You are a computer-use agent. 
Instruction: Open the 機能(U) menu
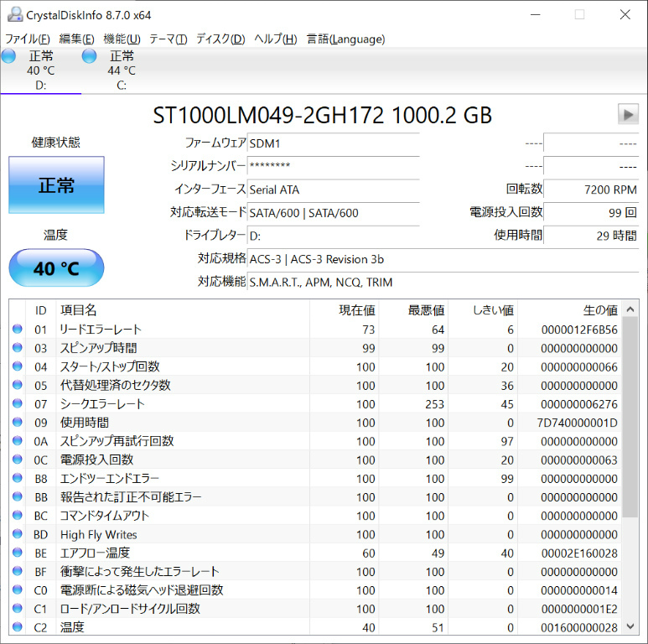(122, 39)
